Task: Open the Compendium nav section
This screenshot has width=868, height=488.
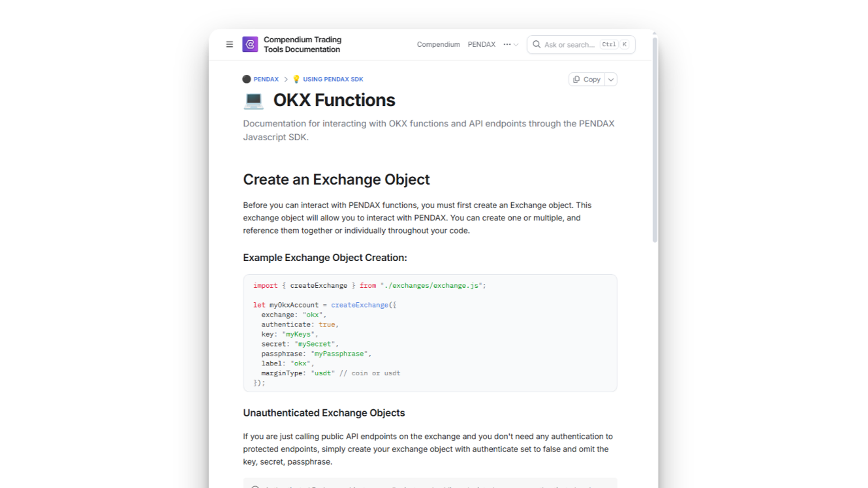Action: pos(438,44)
